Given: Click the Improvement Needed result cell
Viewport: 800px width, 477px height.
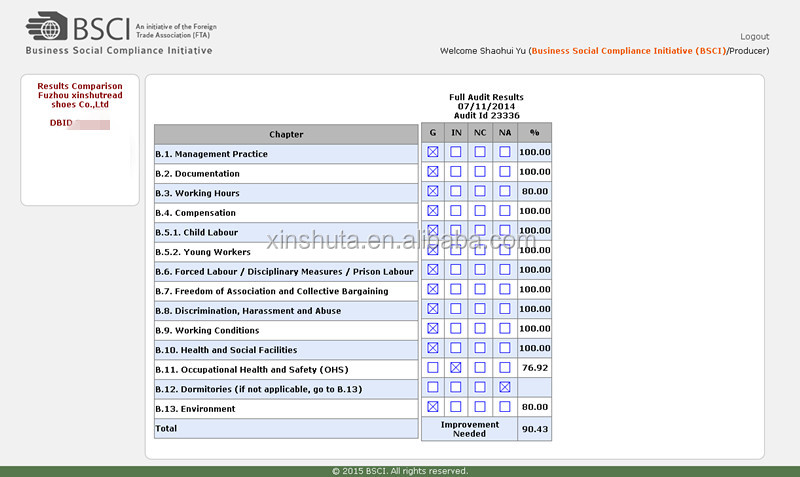Looking at the screenshot, I should click(x=469, y=429).
